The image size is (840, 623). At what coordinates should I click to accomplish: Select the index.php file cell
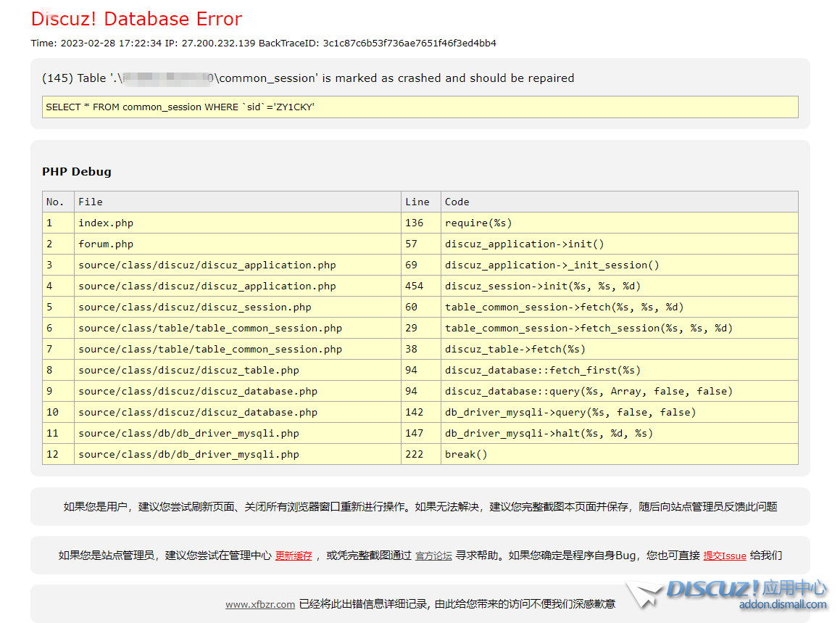pyautogui.click(x=106, y=223)
